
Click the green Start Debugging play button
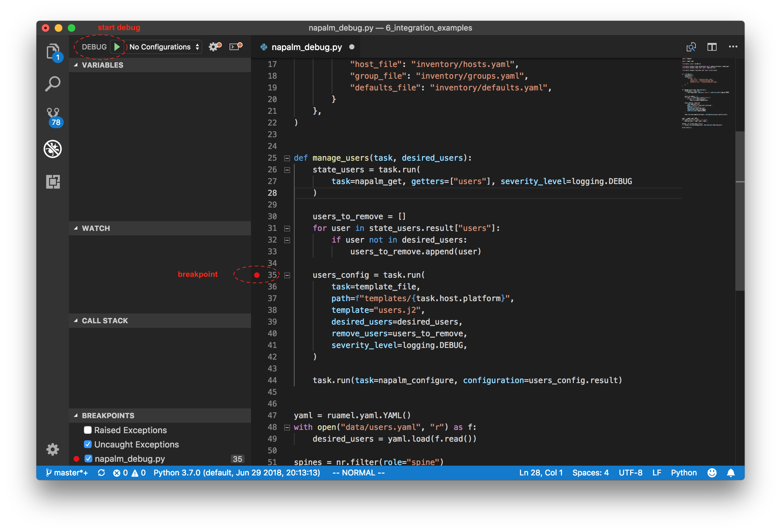point(117,47)
